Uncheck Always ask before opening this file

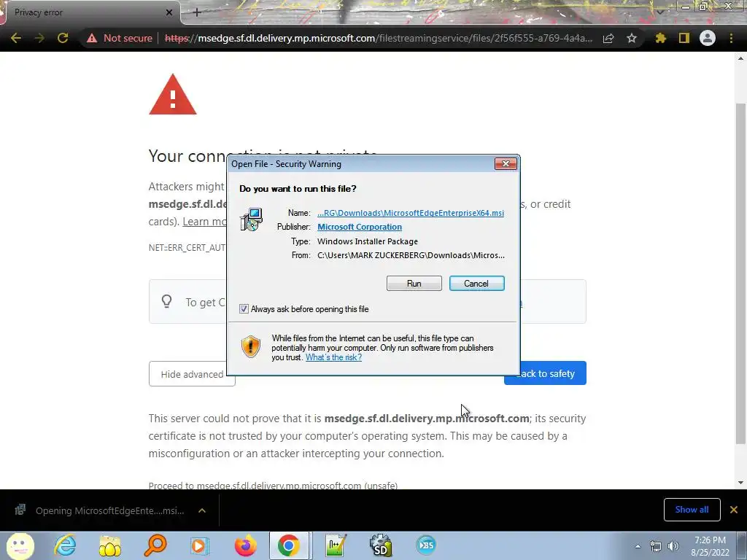pos(244,309)
